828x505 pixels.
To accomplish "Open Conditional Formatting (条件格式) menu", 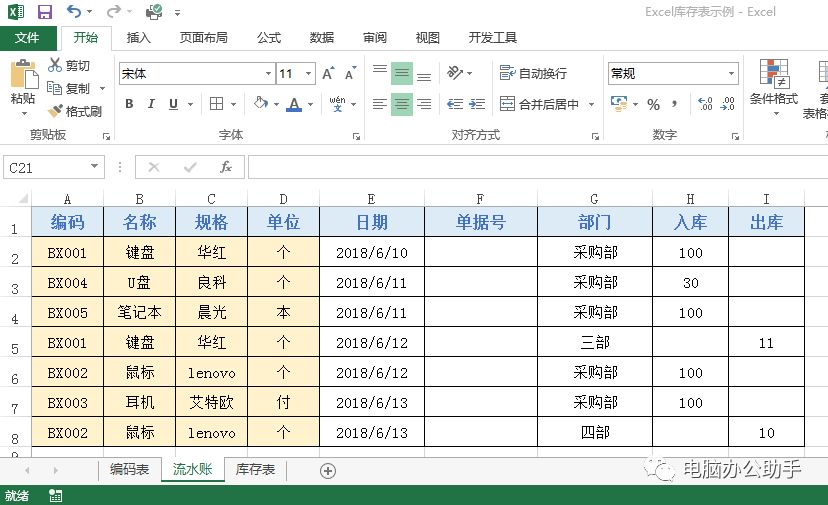I will 774,87.
